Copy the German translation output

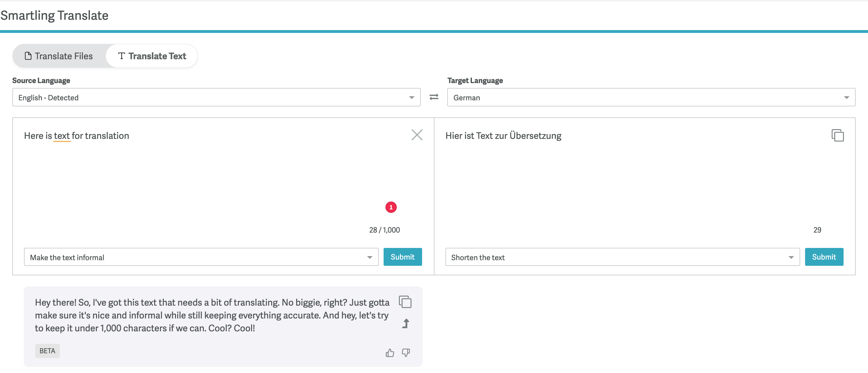coord(837,135)
